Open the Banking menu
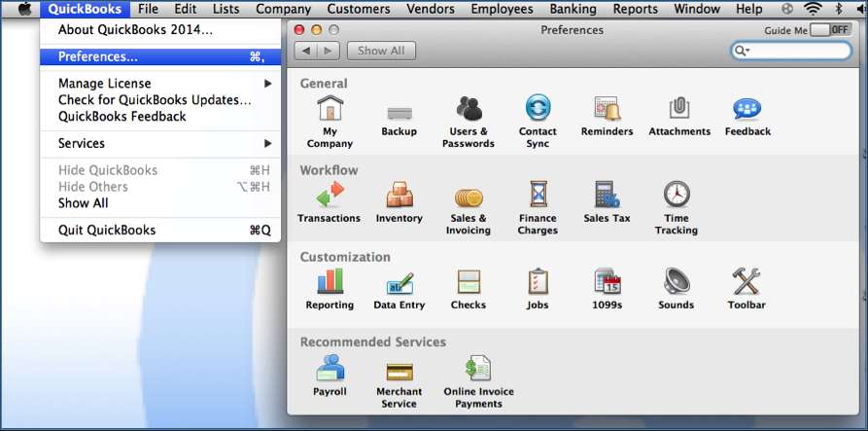The height and width of the screenshot is (431, 868). click(573, 9)
